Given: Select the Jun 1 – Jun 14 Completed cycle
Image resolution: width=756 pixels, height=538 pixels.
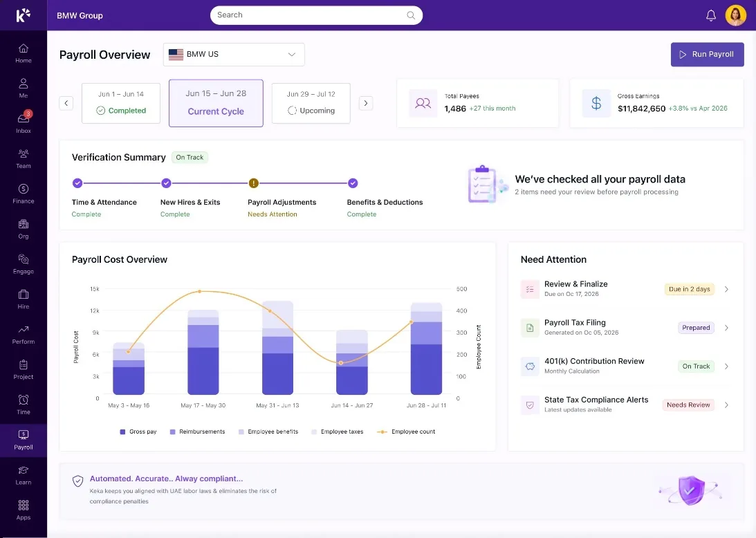Looking at the screenshot, I should [121, 103].
